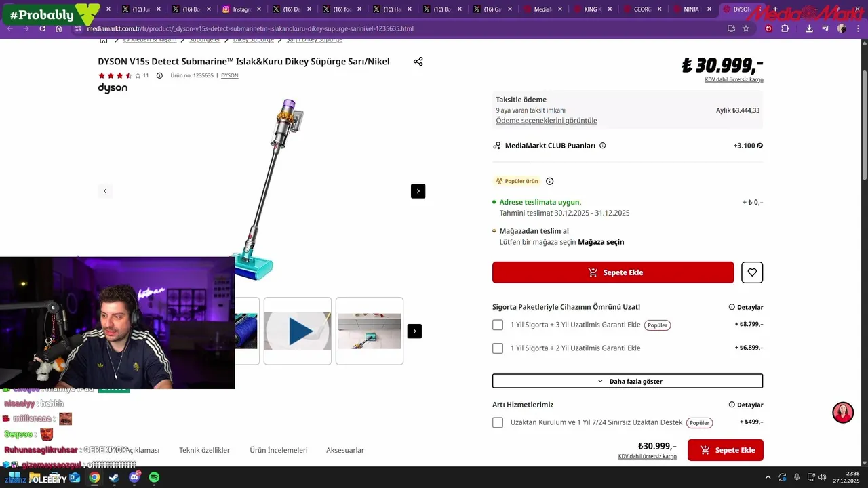Image resolution: width=868 pixels, height=488 pixels.
Task: Show next product image with right arrow
Action: pos(418,191)
